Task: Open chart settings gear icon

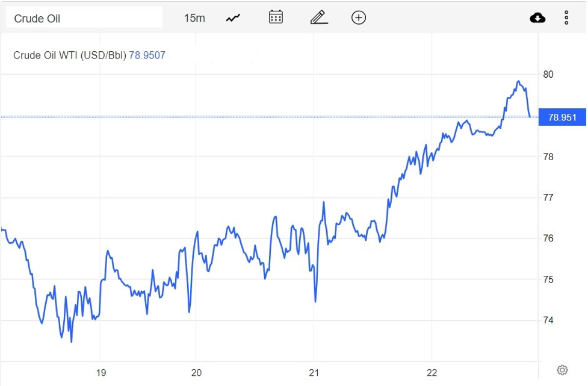Action: tap(562, 370)
